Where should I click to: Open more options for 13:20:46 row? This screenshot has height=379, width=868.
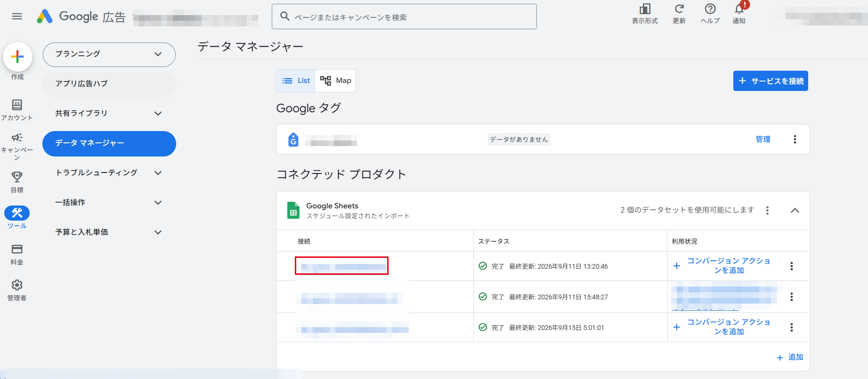pyautogui.click(x=792, y=266)
